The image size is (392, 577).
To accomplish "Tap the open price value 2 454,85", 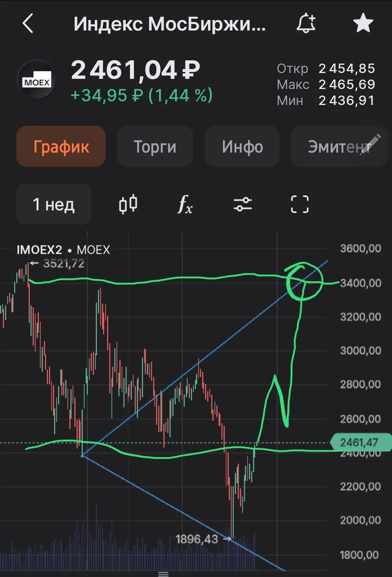I will coord(347,68).
